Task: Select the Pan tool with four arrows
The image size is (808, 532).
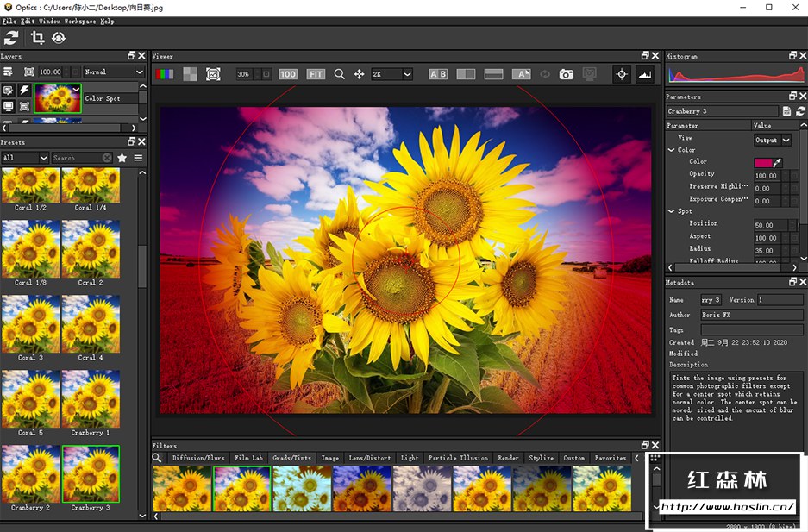Action: [x=359, y=74]
